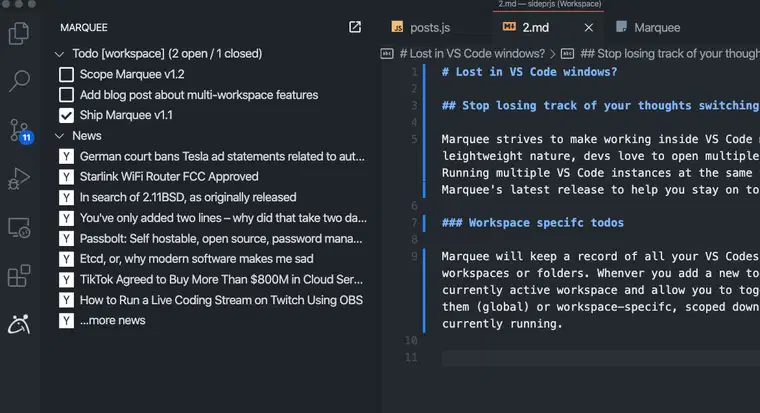The image size is (760, 413).
Task: Click breadcrumb '## Stop losing track of your though'
Action: pos(670,53)
